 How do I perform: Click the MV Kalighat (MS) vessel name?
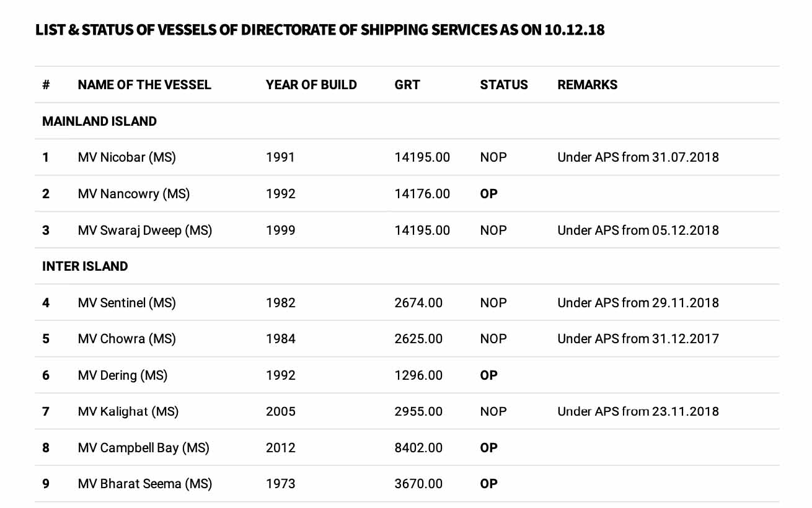[128, 411]
